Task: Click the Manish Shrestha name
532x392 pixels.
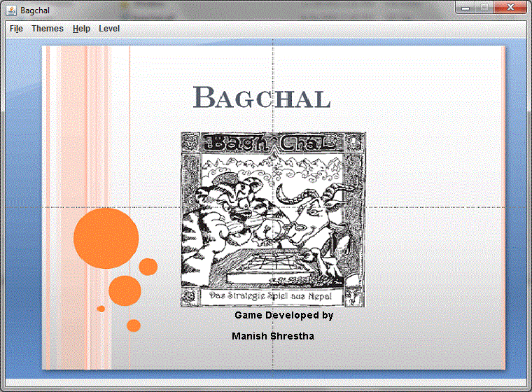Action: pyautogui.click(x=273, y=337)
